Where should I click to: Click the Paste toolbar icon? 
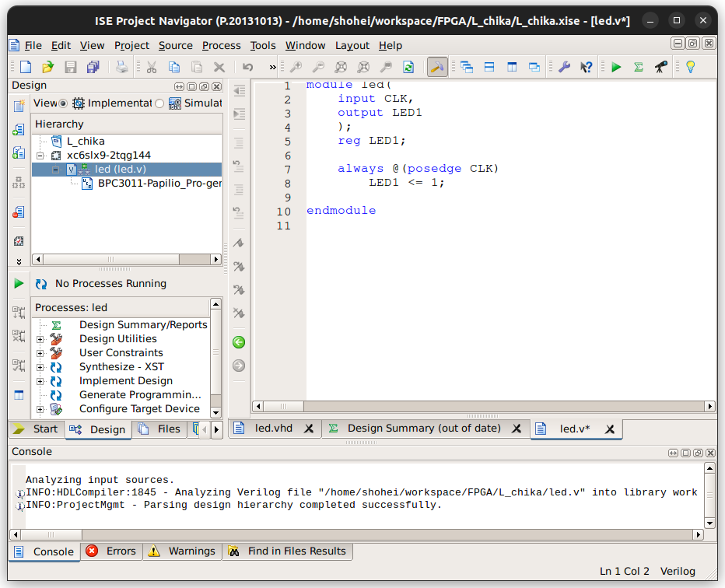(x=197, y=67)
